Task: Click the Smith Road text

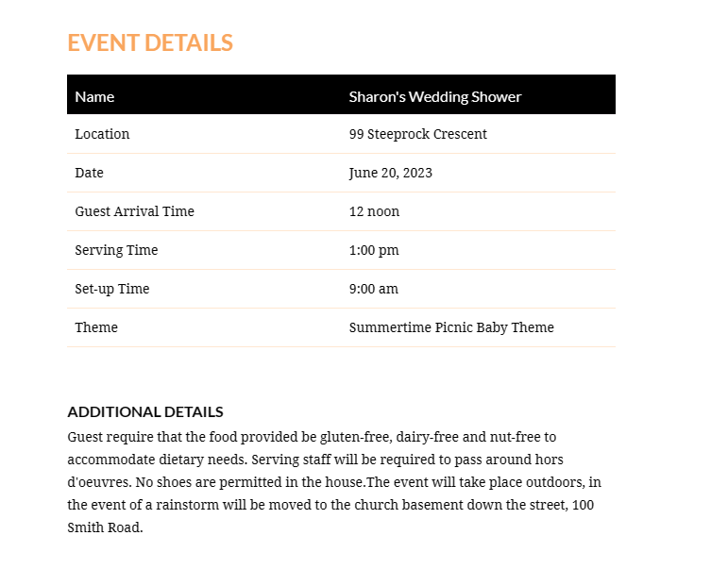Action: [x=106, y=527]
